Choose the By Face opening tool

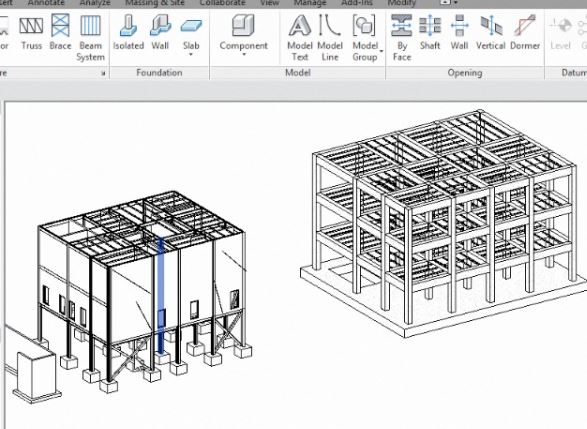tap(402, 38)
